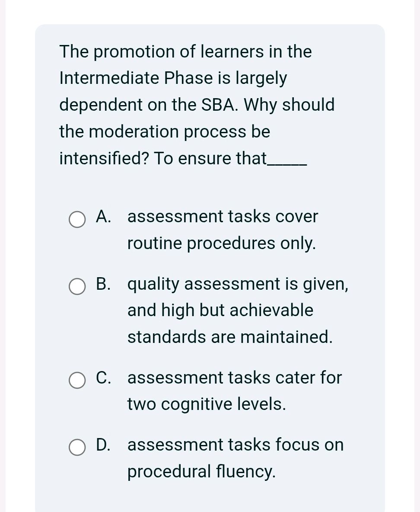Click the "two cognitive levels." line
The image size is (420, 512).
tap(207, 404)
